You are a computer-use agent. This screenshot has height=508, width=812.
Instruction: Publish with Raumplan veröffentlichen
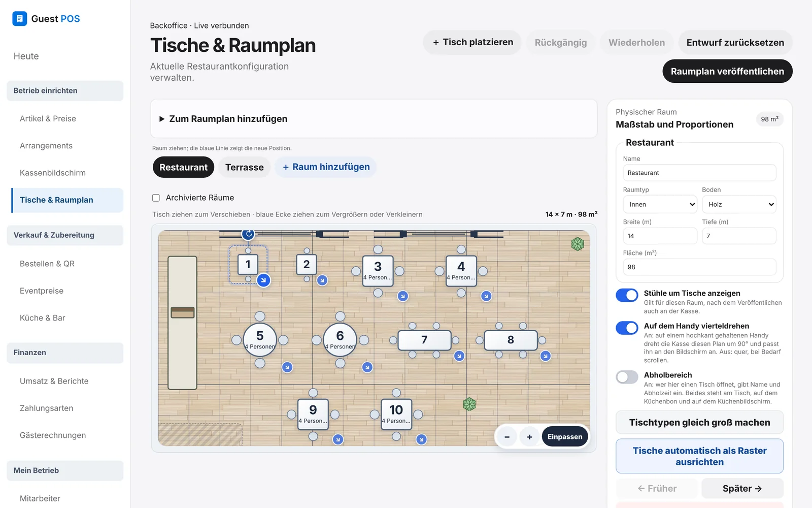727,71
